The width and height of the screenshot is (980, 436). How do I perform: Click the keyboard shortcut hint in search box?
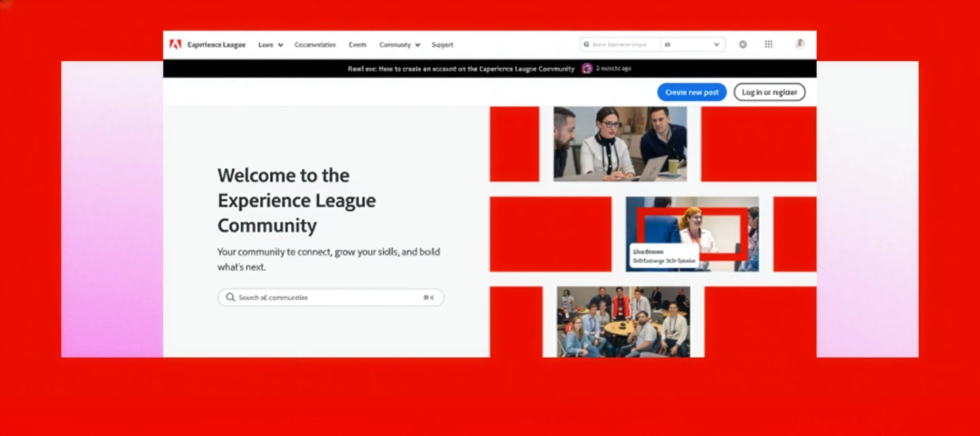(x=429, y=298)
